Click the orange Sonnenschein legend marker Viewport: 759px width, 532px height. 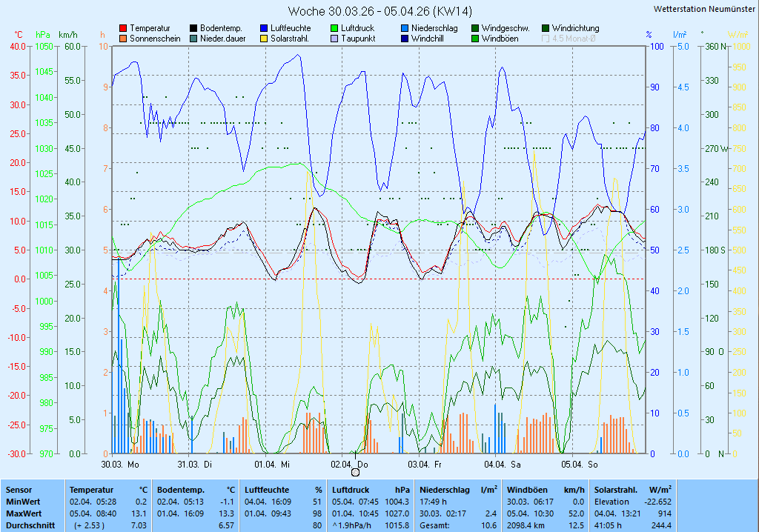(123, 39)
